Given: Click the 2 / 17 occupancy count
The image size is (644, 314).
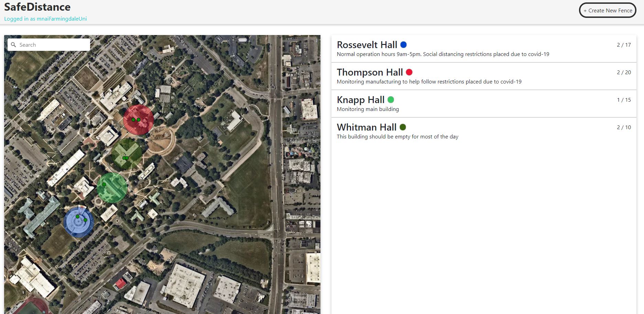Looking at the screenshot, I should pyautogui.click(x=624, y=45).
